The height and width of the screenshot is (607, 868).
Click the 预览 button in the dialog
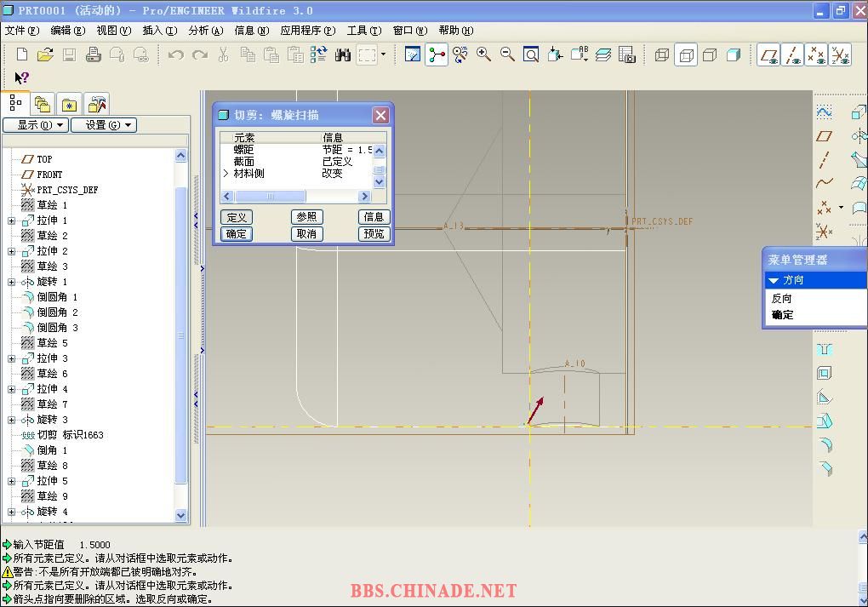(x=374, y=234)
